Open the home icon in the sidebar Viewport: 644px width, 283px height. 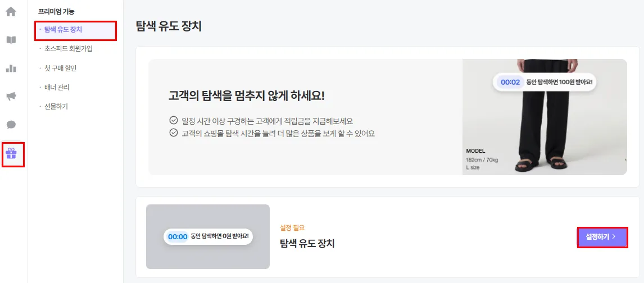pos(11,11)
